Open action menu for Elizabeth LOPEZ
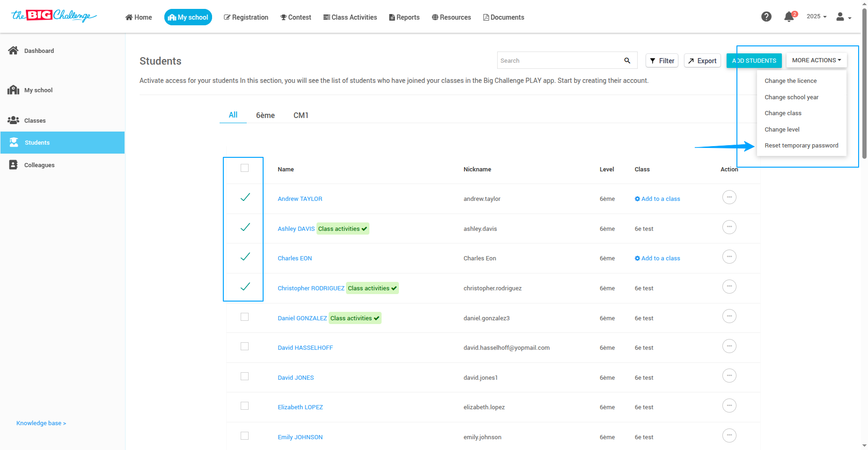 coord(729,406)
